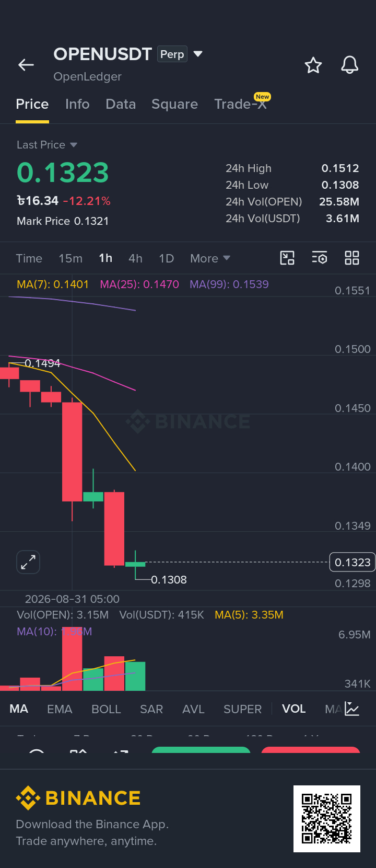Image resolution: width=376 pixels, height=868 pixels.
Task: Click the large green candle near 0.1308
Action: pos(135,564)
